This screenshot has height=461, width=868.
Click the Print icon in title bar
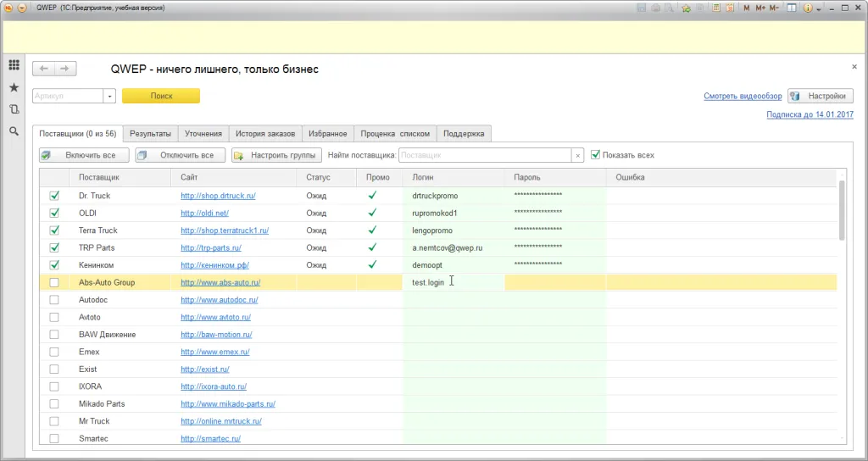click(x=655, y=8)
